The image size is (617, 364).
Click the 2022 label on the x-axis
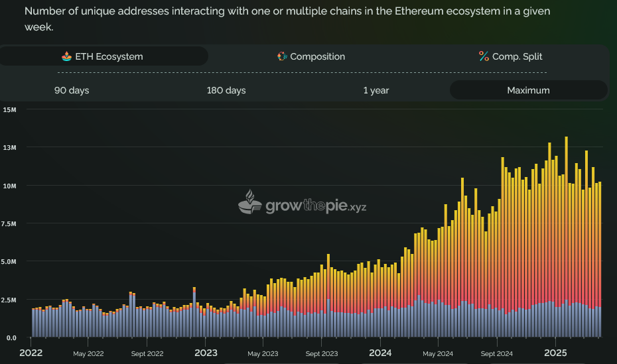pos(31,353)
